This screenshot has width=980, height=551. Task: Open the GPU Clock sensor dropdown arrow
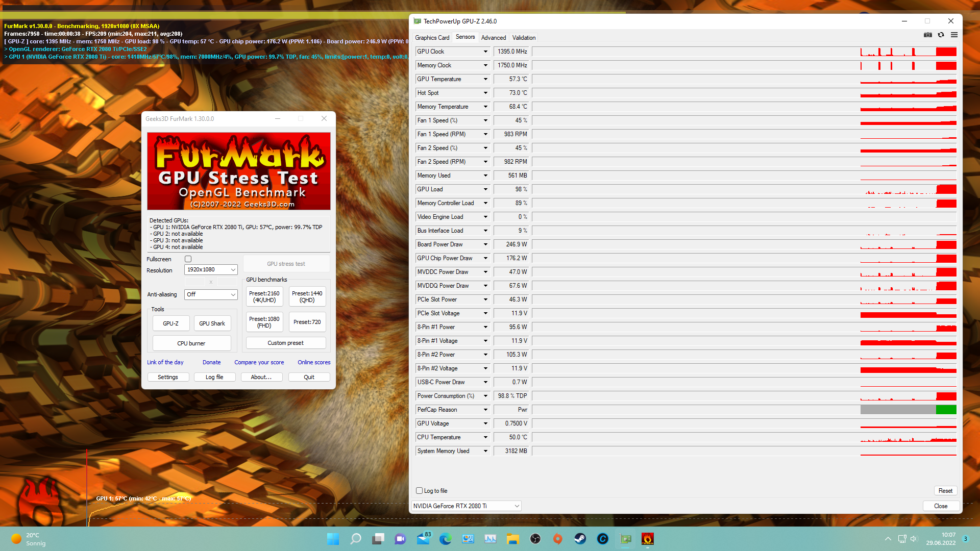(485, 52)
